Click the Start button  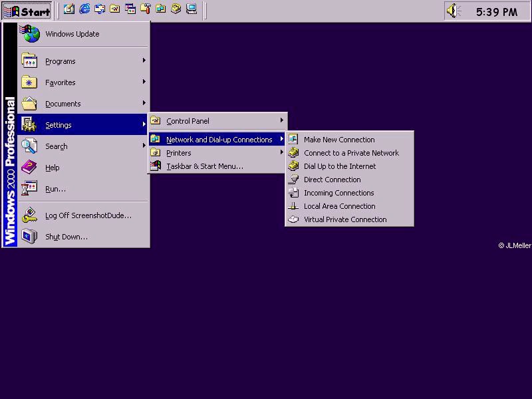[x=27, y=11]
